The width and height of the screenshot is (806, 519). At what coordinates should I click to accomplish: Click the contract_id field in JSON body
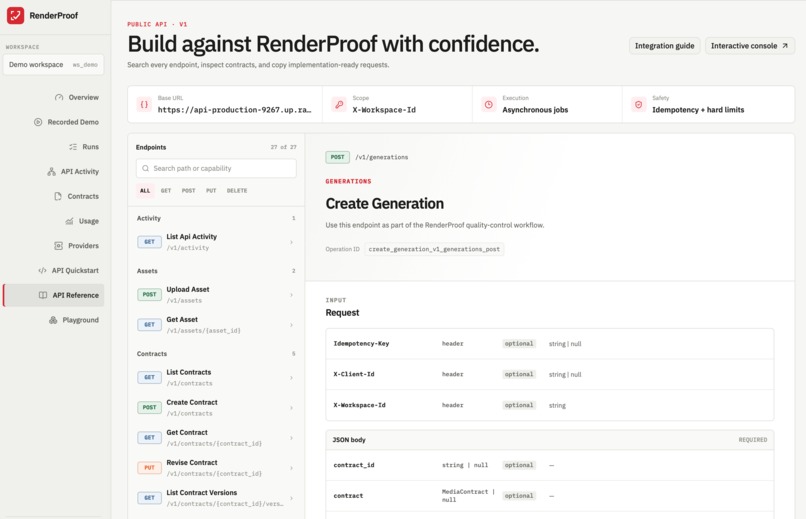tap(354, 465)
